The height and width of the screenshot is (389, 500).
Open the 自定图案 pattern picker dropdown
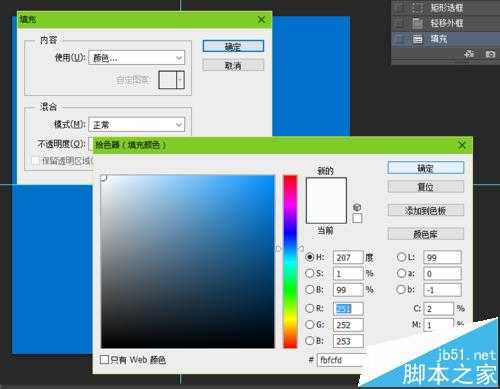point(180,80)
